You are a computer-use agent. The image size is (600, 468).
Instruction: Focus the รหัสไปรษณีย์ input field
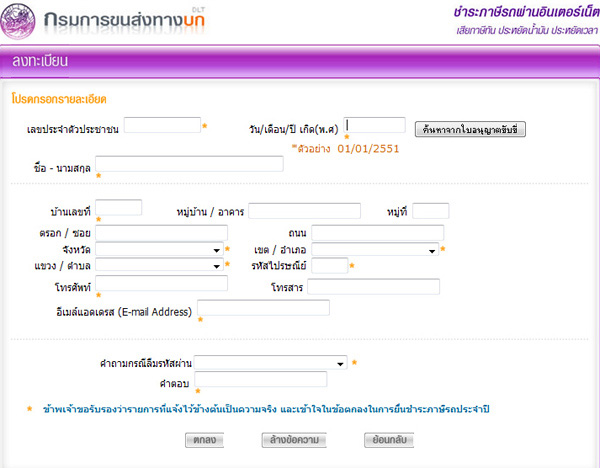[329, 266]
